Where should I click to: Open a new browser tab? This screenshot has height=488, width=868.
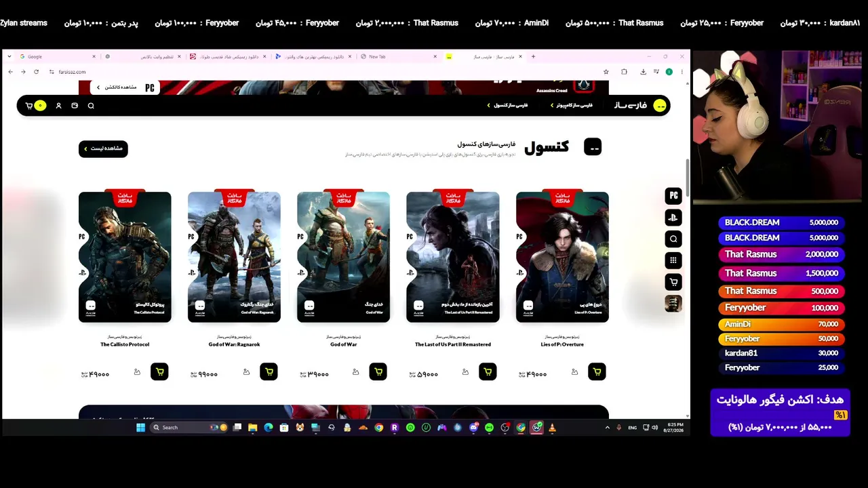point(533,57)
